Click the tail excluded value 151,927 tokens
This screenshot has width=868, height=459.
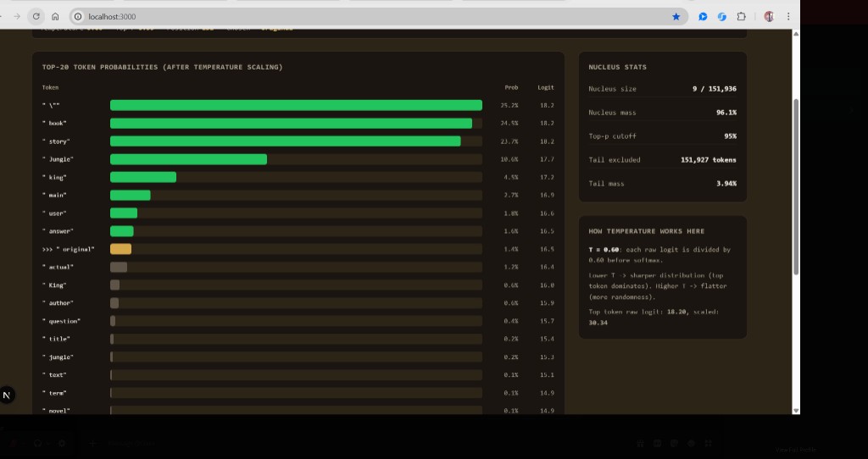pos(709,160)
